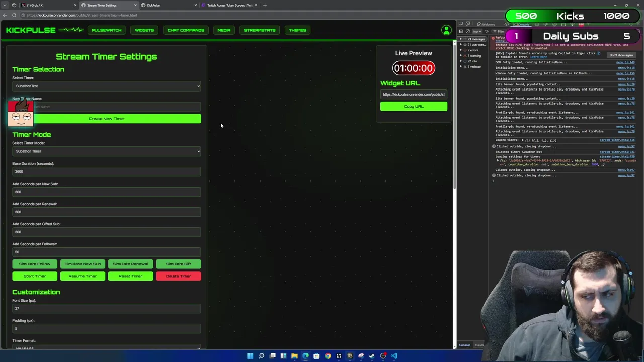Click the Start Timer button
The image size is (644, 362).
(35, 276)
